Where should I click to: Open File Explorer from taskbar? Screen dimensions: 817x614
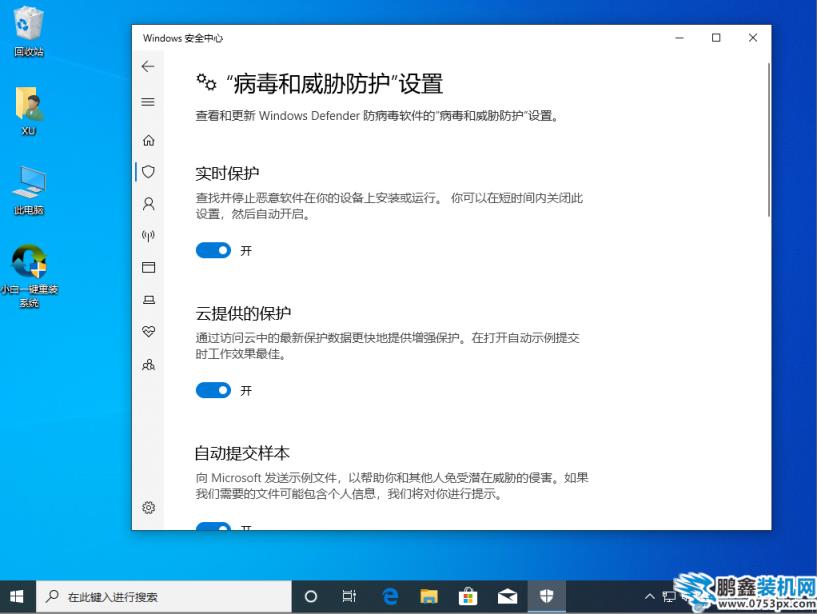[x=429, y=596]
